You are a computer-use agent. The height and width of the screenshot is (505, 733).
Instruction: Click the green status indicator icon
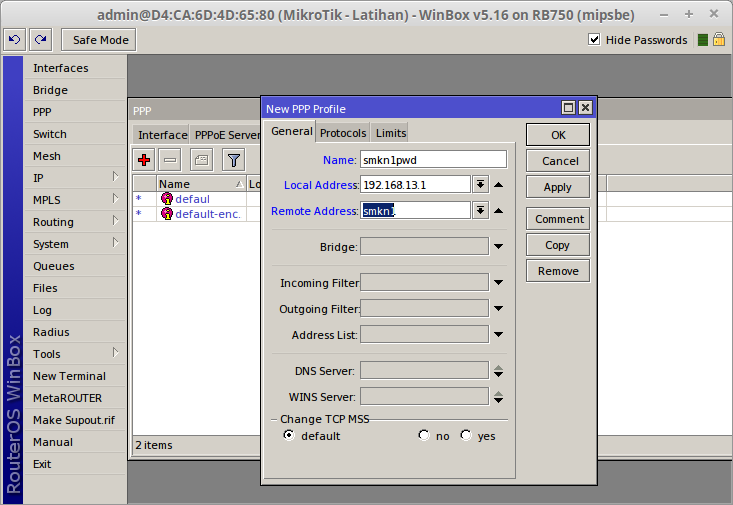(703, 40)
